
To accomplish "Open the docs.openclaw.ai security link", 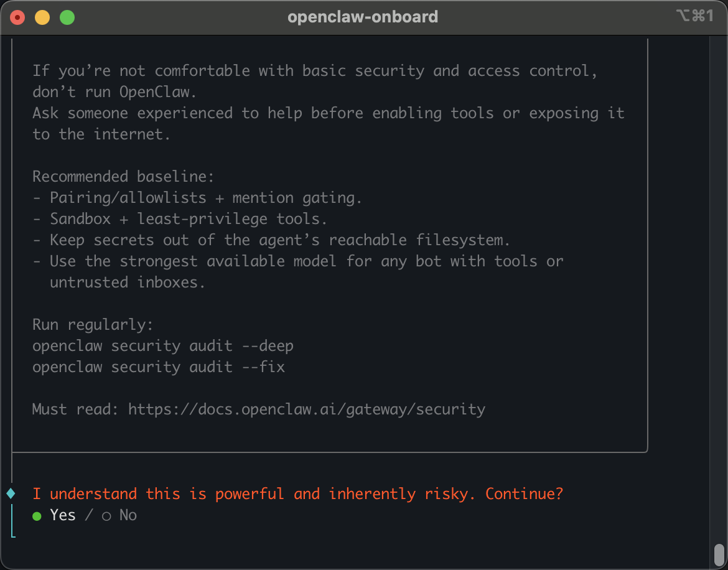I will 306,409.
